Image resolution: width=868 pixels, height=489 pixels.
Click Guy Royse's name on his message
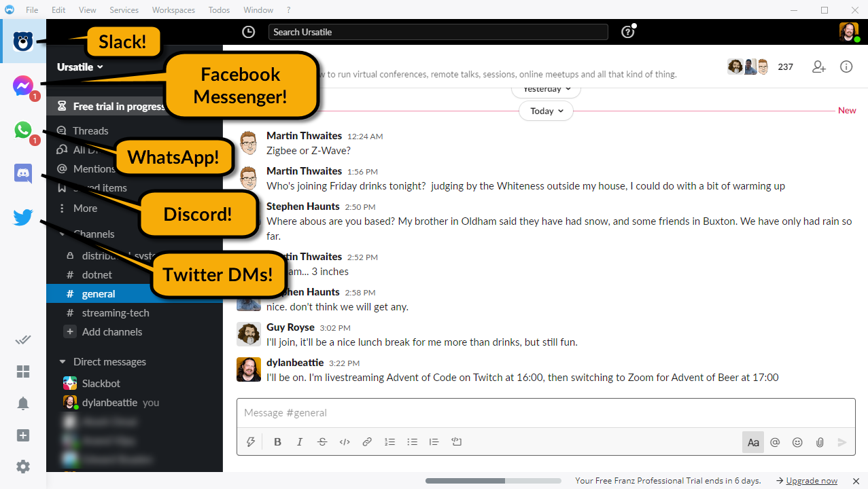(290, 327)
